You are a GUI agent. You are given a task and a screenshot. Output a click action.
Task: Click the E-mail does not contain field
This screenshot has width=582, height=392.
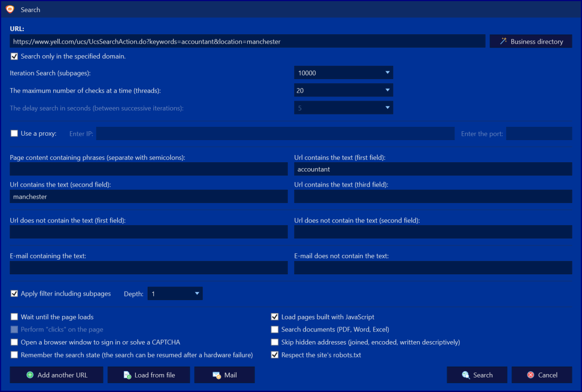pyautogui.click(x=433, y=268)
